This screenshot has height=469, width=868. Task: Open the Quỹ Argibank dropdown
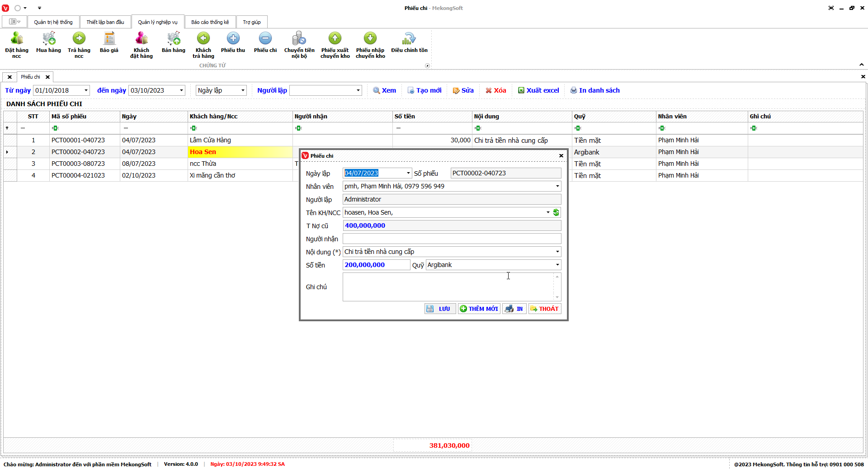coord(557,265)
